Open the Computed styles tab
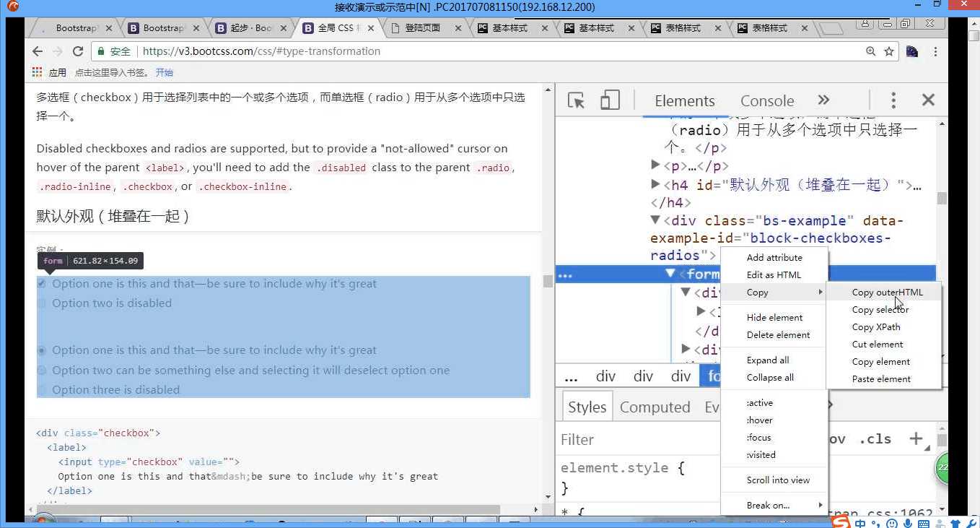 pyautogui.click(x=655, y=407)
